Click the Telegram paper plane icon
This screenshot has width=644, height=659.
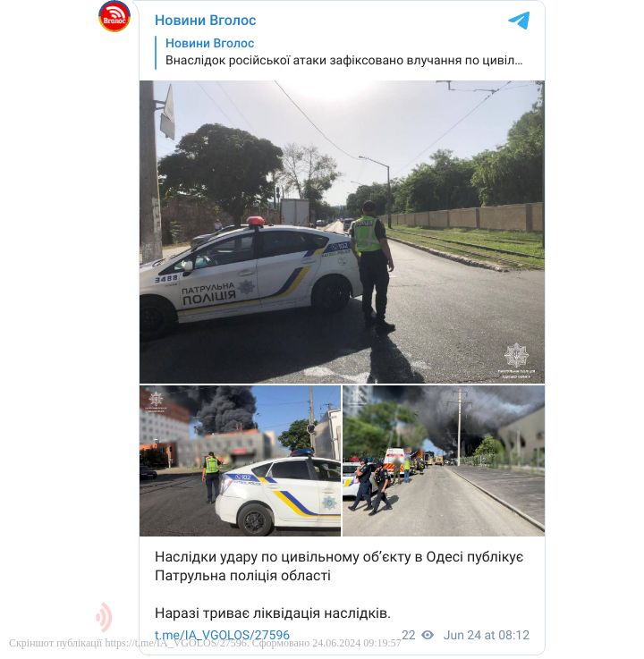pyautogui.click(x=519, y=21)
